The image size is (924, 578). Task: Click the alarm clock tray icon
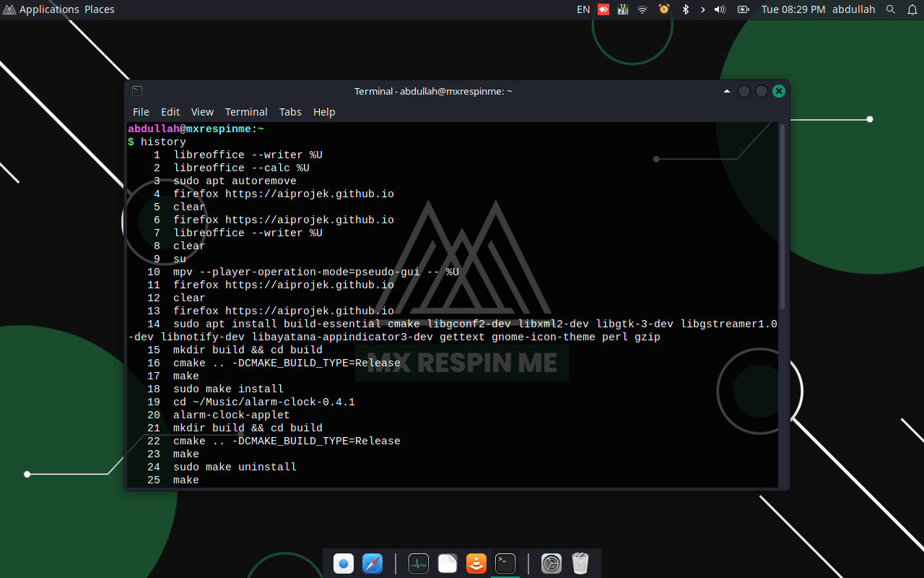(x=664, y=9)
